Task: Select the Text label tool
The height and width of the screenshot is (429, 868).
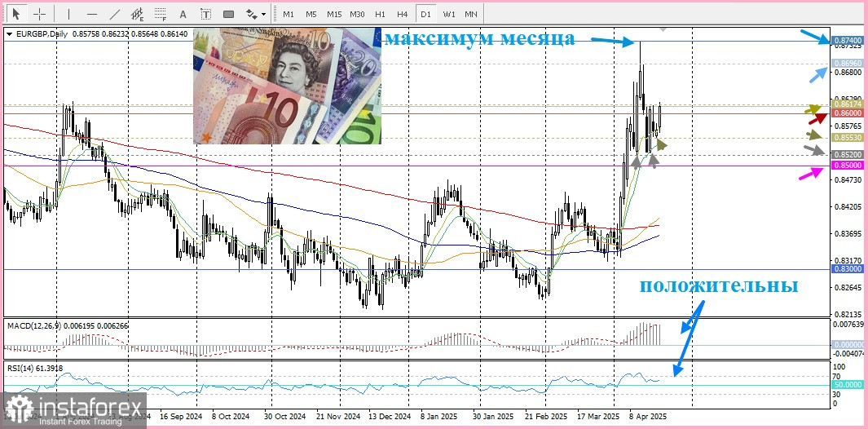Action: (205, 14)
